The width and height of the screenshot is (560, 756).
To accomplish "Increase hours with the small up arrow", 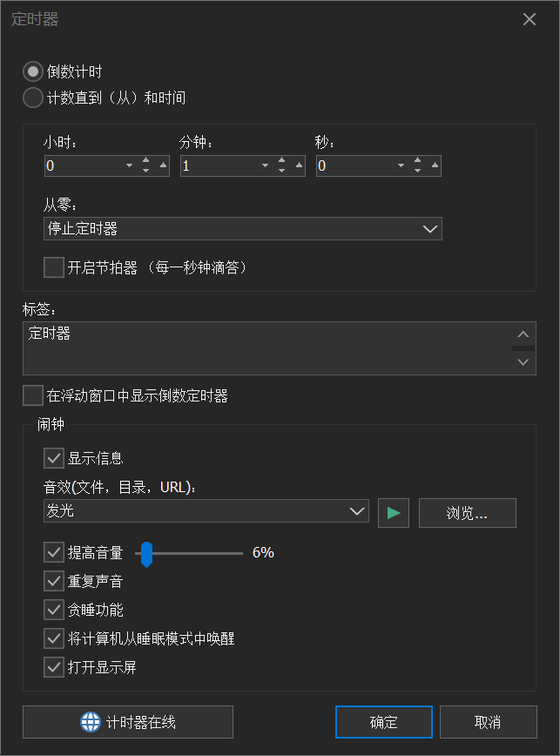I will click(x=146, y=160).
